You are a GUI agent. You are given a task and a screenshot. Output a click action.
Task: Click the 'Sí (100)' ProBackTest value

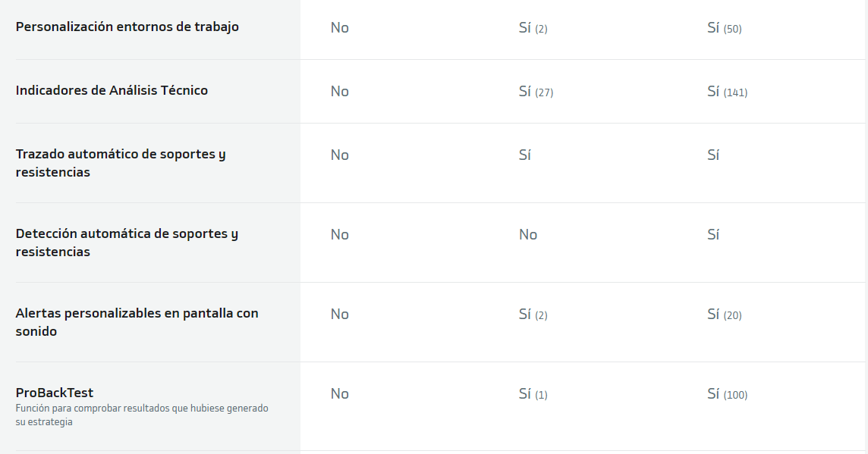tap(727, 394)
